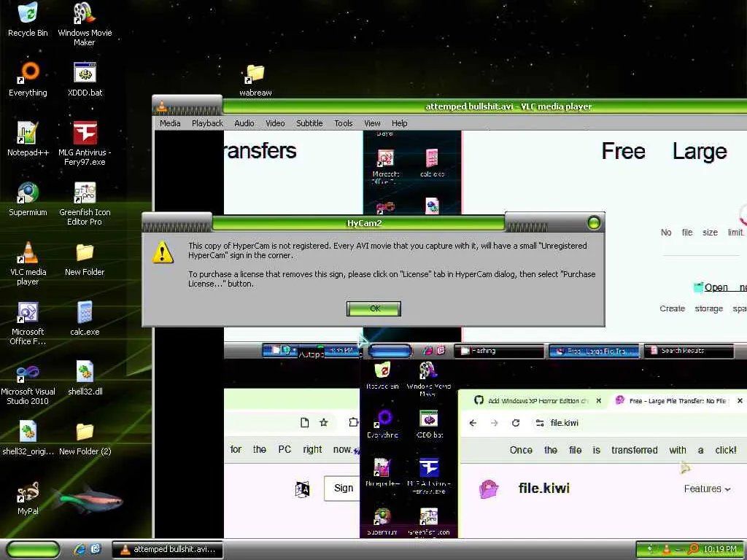
Task: Open the Tools menu in VLC
Action: pyautogui.click(x=343, y=123)
